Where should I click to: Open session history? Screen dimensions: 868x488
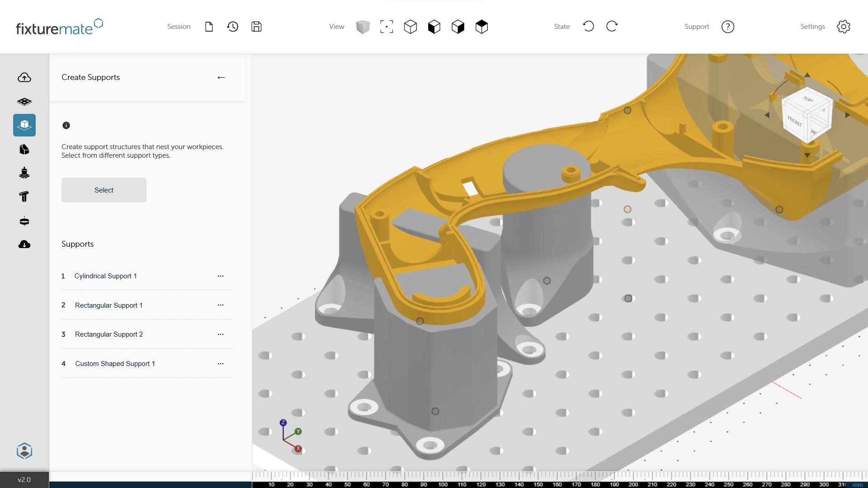232,27
